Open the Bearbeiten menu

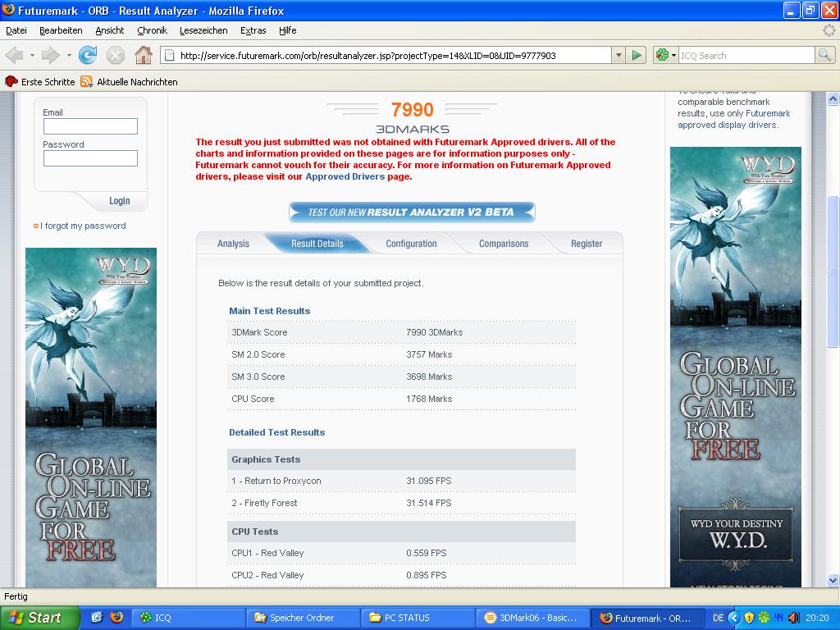(61, 30)
